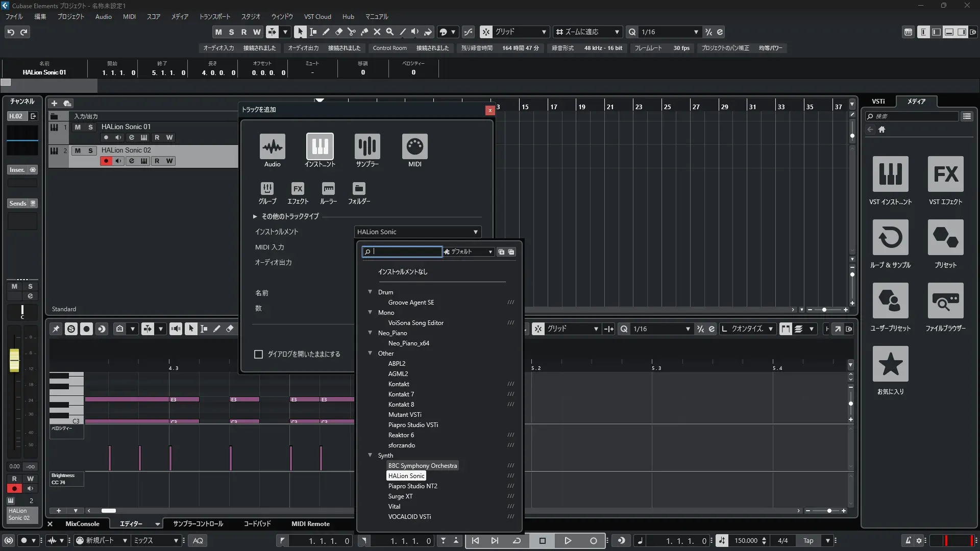Select the Audio track type icon
The height and width of the screenshot is (551, 980).
272,147
